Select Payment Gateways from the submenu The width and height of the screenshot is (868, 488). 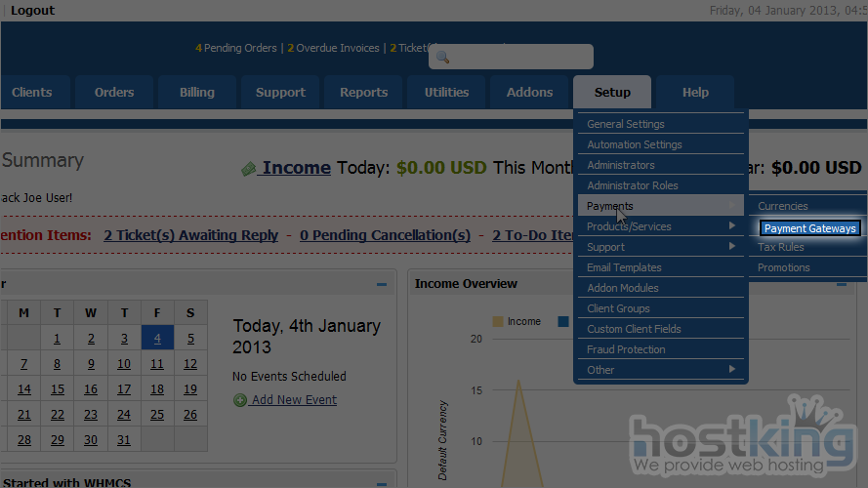(809, 228)
